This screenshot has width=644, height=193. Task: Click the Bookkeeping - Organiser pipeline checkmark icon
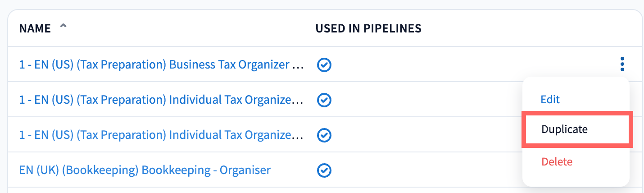(x=324, y=170)
